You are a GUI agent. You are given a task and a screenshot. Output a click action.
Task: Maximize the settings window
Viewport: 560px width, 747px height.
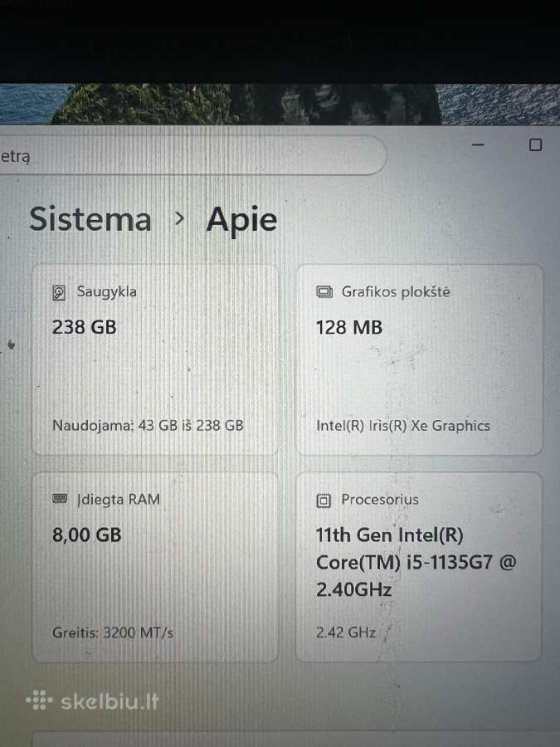[536, 144]
